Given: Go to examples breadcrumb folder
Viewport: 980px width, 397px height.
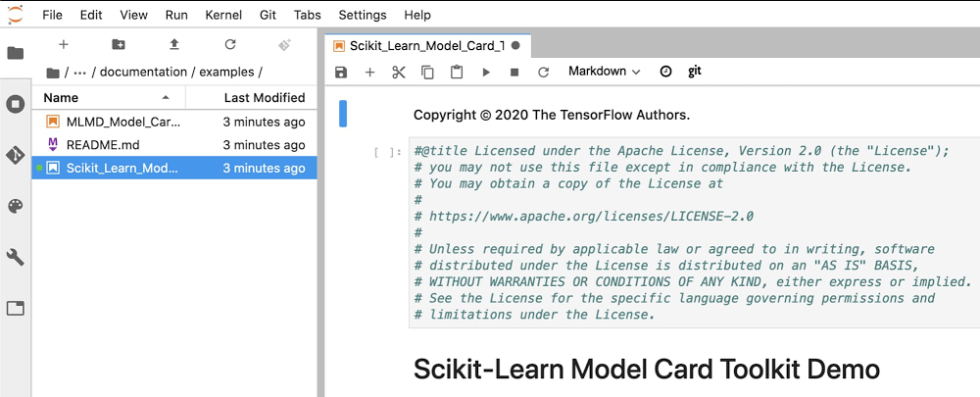Looking at the screenshot, I should click(x=227, y=73).
